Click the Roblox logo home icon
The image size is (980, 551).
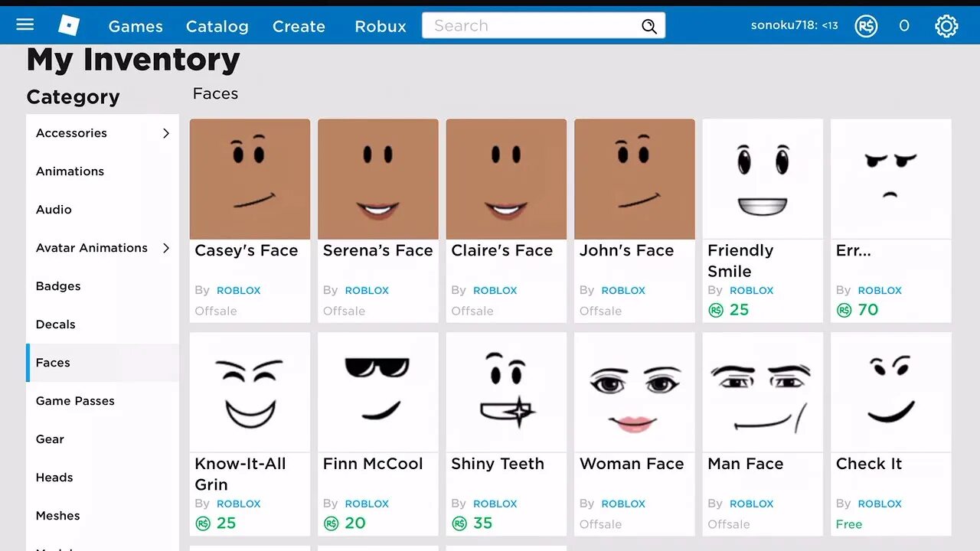coord(69,25)
